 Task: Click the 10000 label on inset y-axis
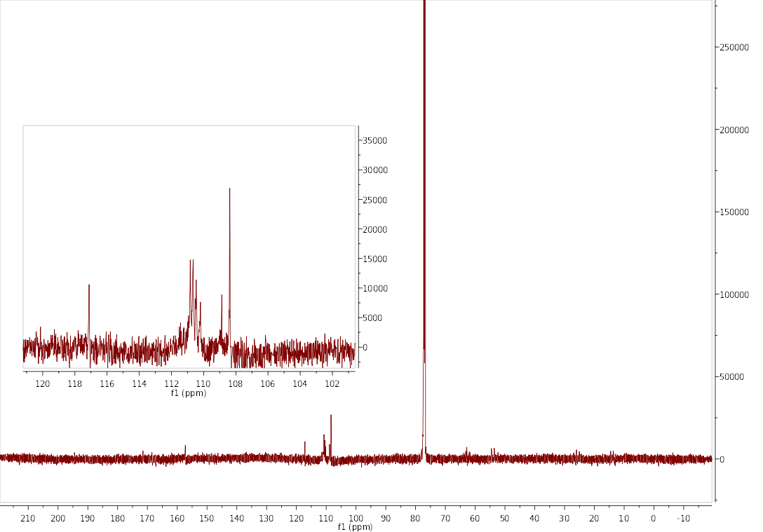(x=374, y=289)
